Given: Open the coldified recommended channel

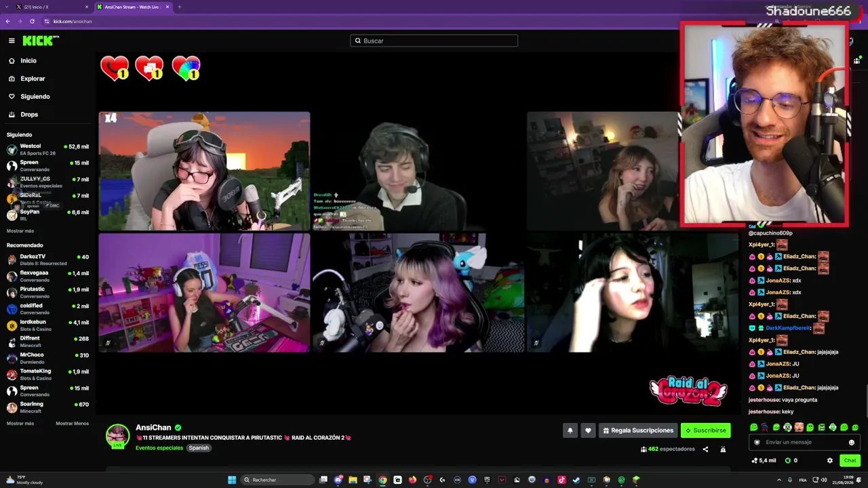Looking at the screenshot, I should 47,308.
